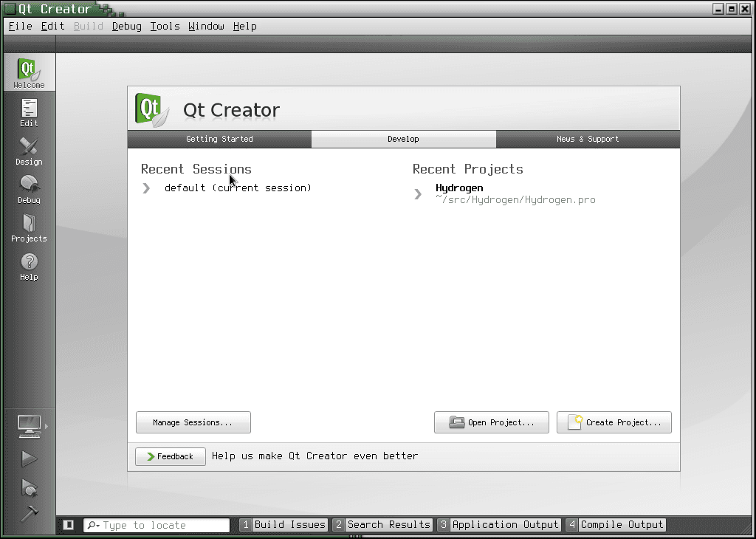This screenshot has height=539, width=756.
Task: Click the Manage Sessions button
Action: pos(193,422)
